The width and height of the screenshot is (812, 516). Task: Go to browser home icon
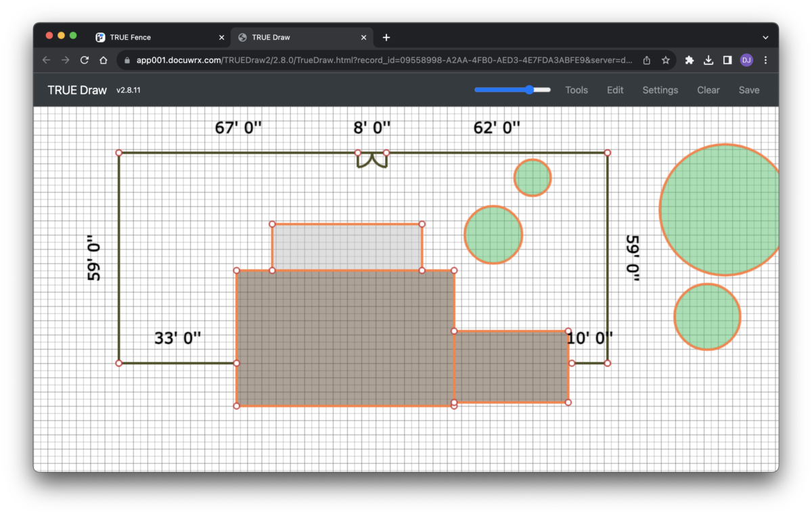(104, 60)
